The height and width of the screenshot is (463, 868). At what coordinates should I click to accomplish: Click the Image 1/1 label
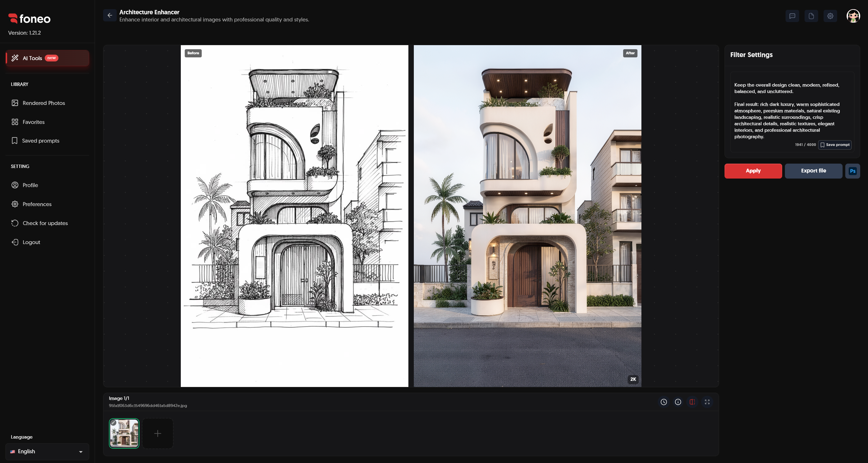[x=119, y=398]
